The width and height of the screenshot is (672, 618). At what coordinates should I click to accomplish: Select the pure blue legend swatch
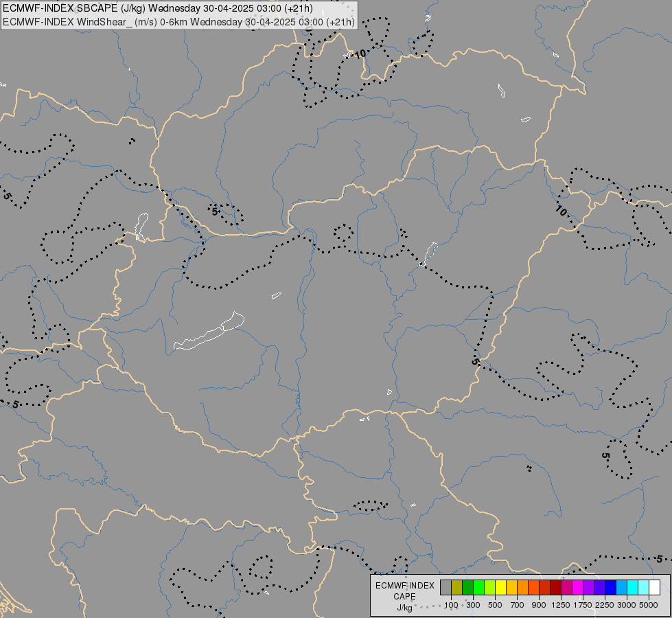(611, 588)
